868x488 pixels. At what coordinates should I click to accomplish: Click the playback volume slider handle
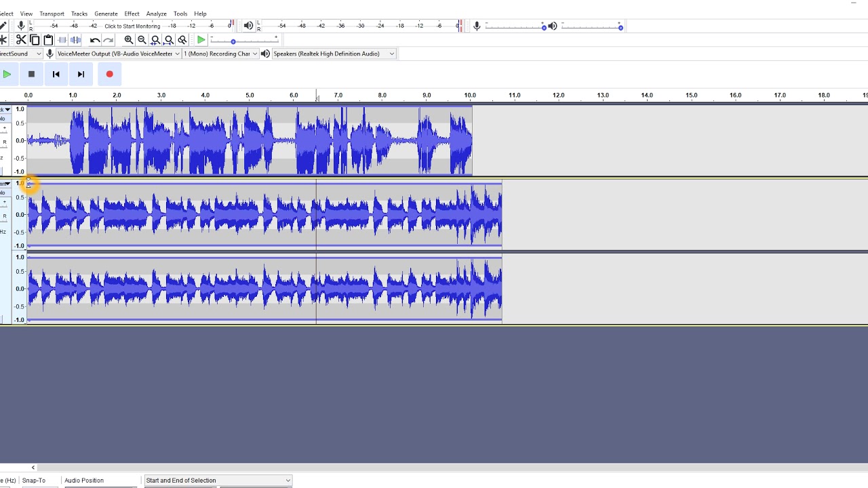pyautogui.click(x=620, y=26)
